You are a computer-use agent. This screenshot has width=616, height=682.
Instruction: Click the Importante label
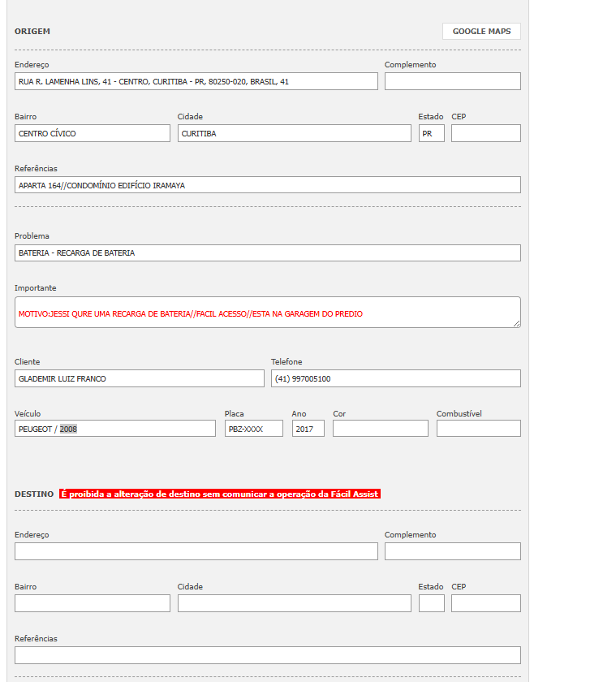(x=35, y=288)
